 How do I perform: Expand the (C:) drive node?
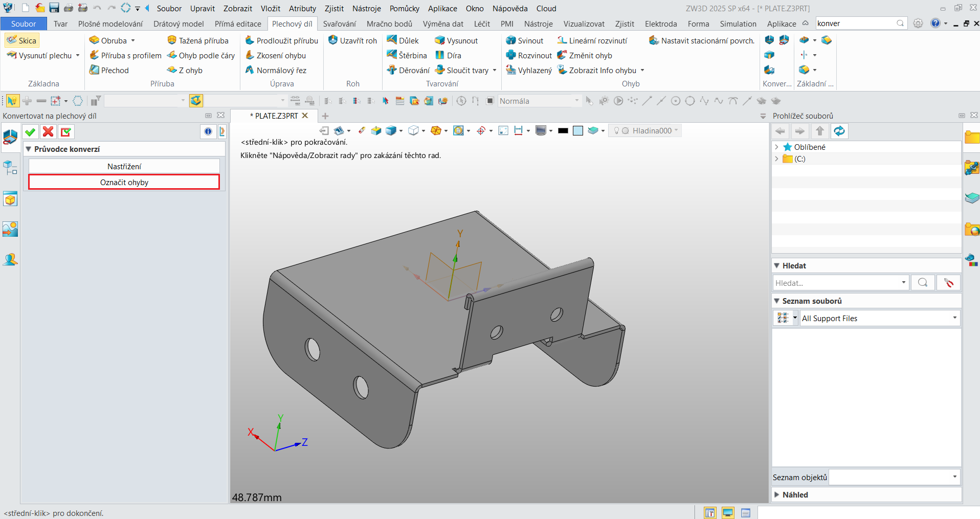pyautogui.click(x=776, y=159)
